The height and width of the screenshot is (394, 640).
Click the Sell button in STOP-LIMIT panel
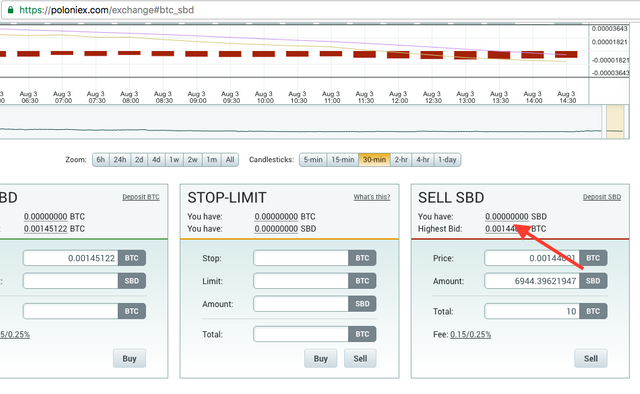coord(360,358)
